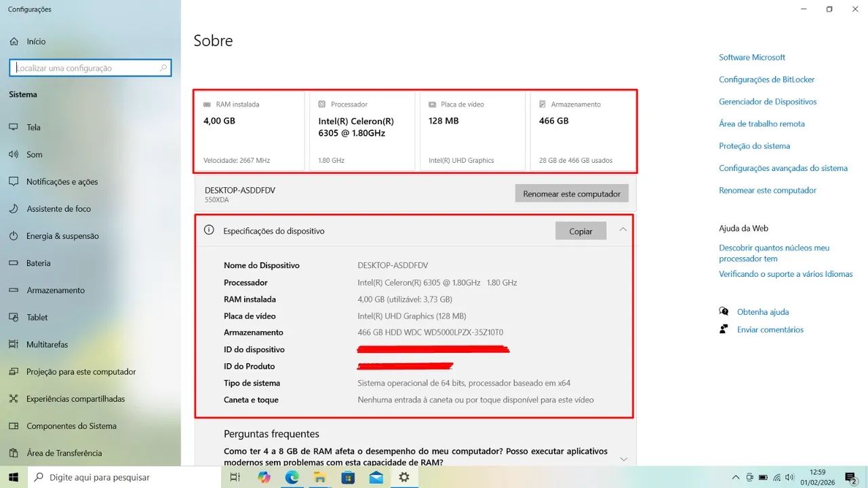Image resolution: width=868 pixels, height=488 pixels.
Task: Open Task View on the taskbar
Action: [235, 477]
